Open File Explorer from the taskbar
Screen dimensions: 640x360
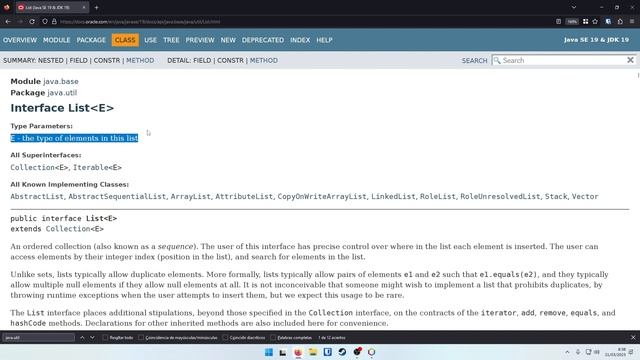coord(313,352)
